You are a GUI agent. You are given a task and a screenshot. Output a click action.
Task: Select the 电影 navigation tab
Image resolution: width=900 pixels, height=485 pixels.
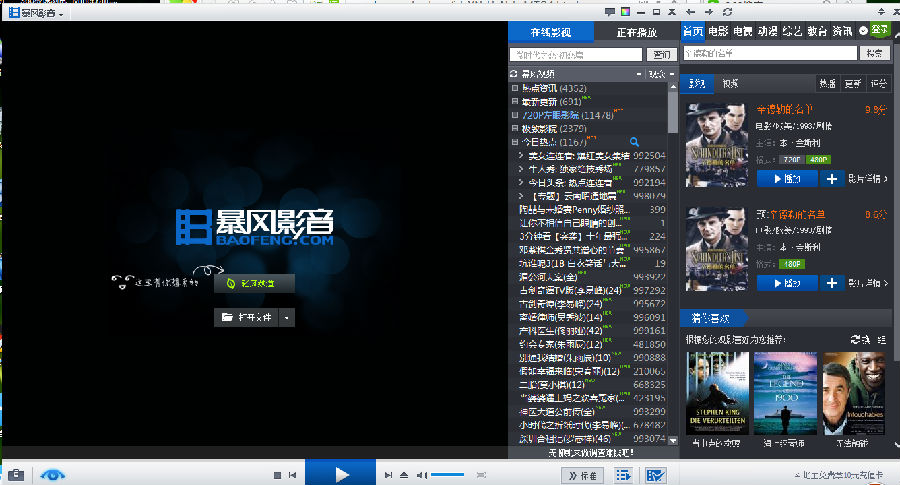(x=716, y=31)
